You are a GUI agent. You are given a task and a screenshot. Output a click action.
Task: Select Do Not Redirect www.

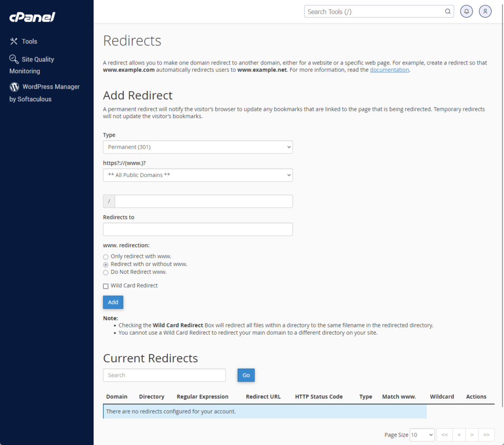pos(105,272)
